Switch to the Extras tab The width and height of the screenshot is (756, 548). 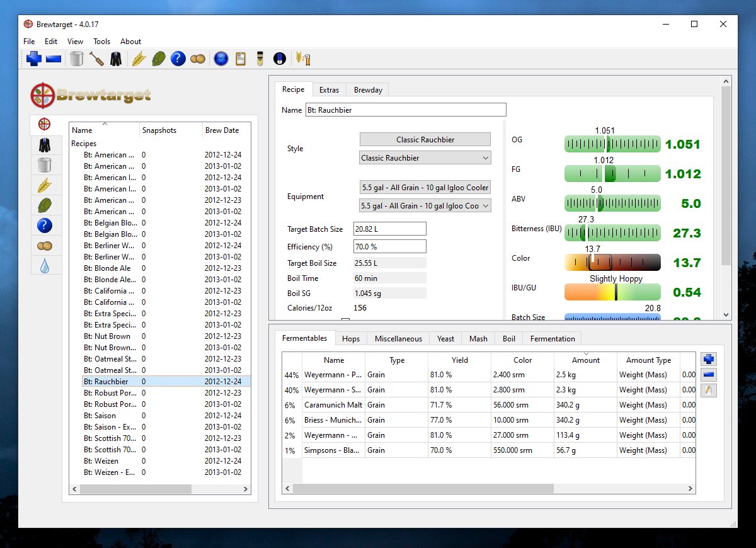point(329,90)
